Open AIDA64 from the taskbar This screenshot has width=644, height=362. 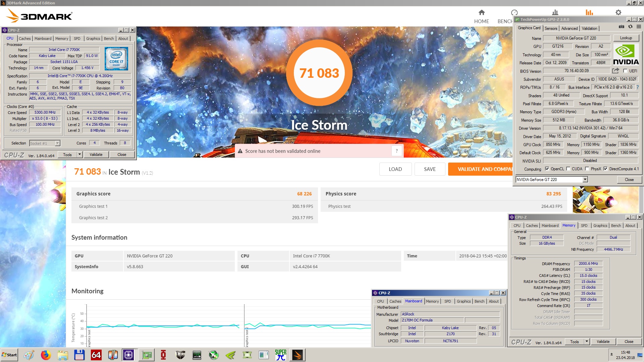coord(96,355)
